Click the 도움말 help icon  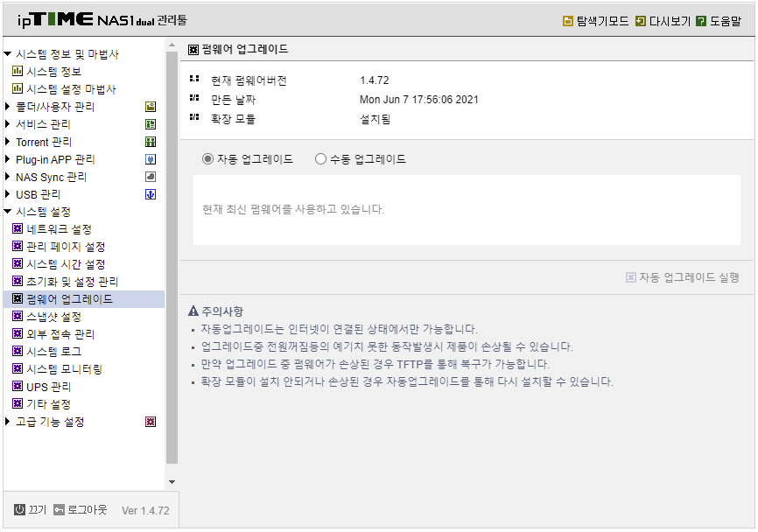pos(701,21)
